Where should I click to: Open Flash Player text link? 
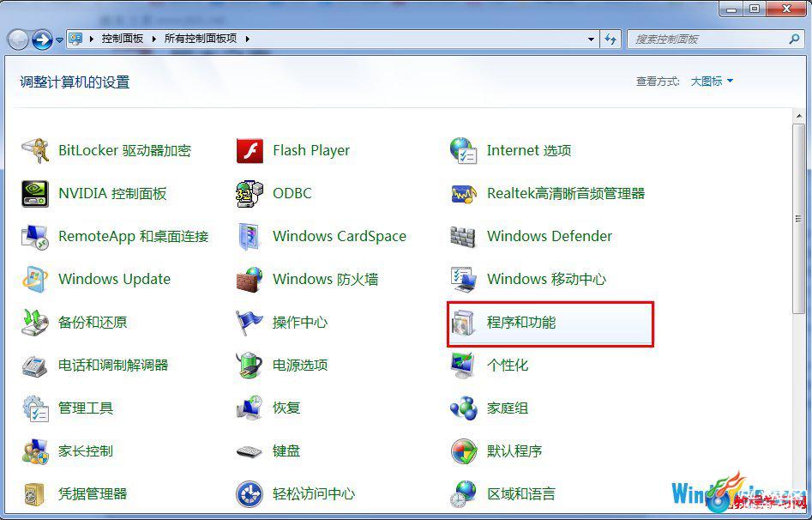coord(311,150)
